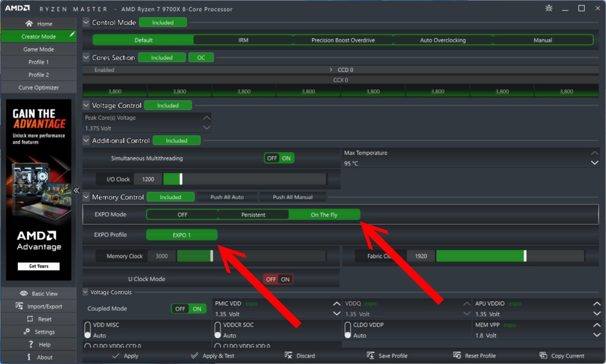This screenshot has width=606, height=364.
Task: Toggle Simultaneous Multithreading OFF/ON switch
Action: [279, 158]
